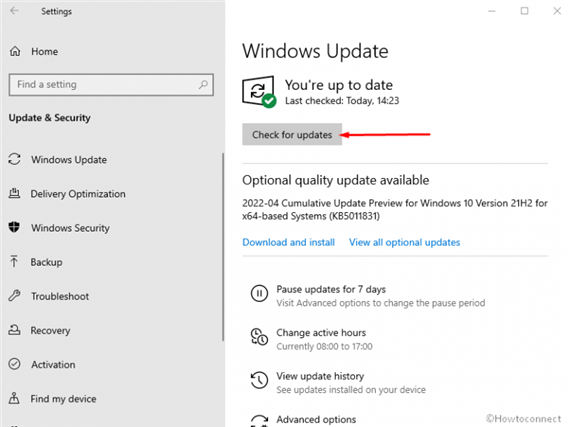Click the 'Update & Security' sidebar heading
The height and width of the screenshot is (427, 570).
[49, 118]
